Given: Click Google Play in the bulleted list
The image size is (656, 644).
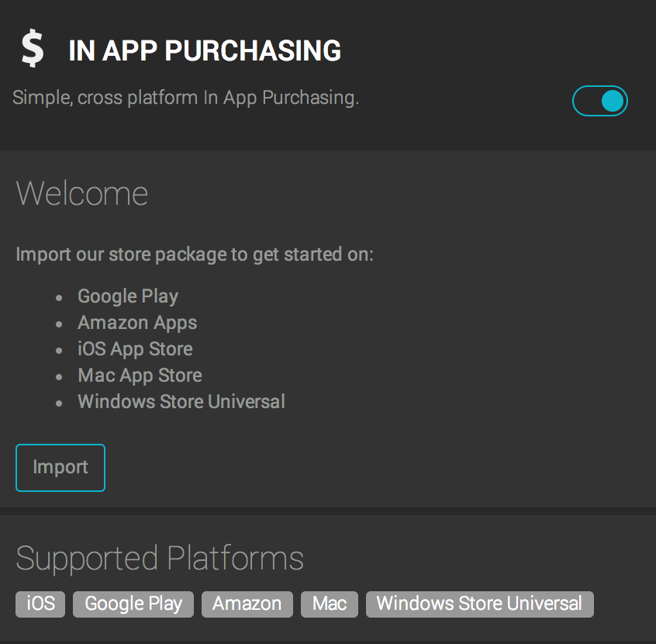Looking at the screenshot, I should pos(128,297).
